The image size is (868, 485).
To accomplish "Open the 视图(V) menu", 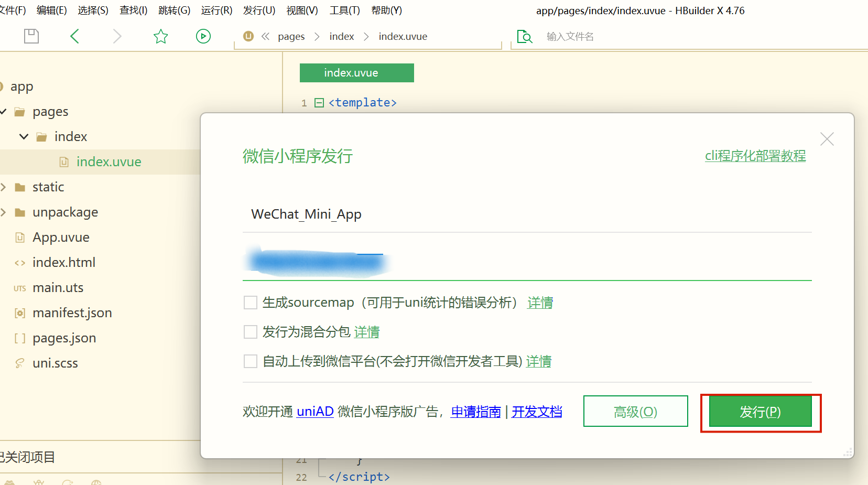I will point(302,10).
